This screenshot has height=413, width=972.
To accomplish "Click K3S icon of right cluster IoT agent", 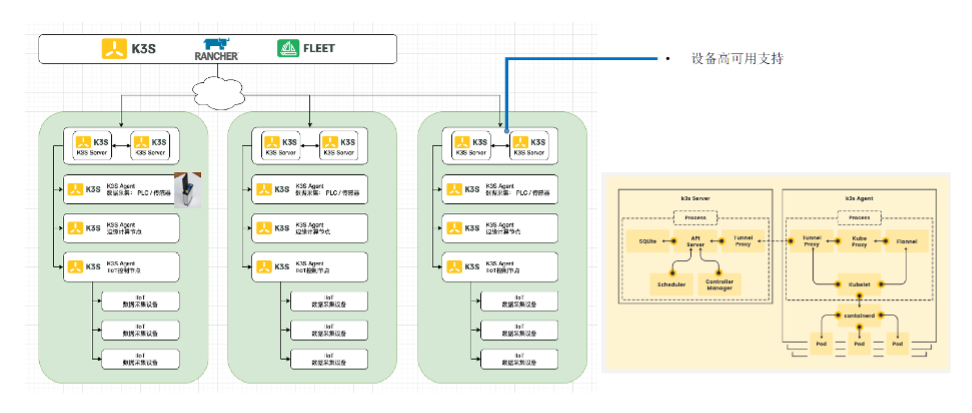I will [x=455, y=266].
